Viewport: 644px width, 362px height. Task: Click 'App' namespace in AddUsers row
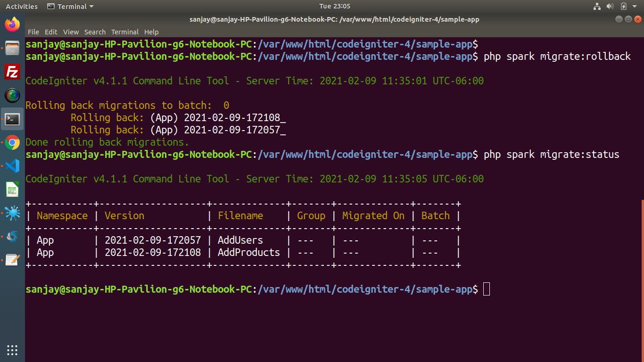[45, 240]
